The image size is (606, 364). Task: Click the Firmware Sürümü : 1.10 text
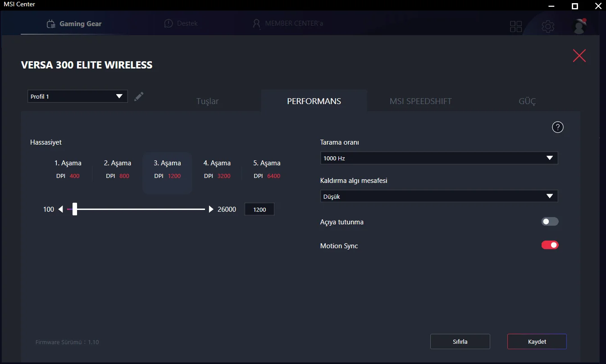pyautogui.click(x=67, y=342)
